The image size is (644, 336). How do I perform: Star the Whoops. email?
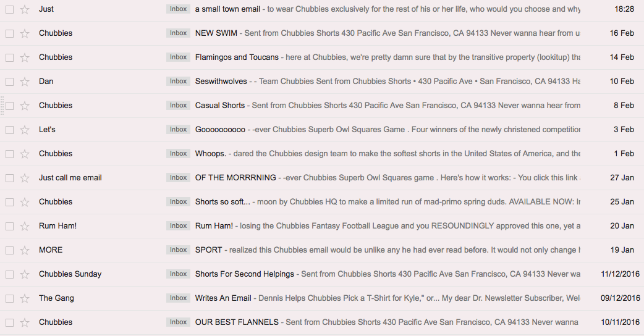pyautogui.click(x=25, y=154)
